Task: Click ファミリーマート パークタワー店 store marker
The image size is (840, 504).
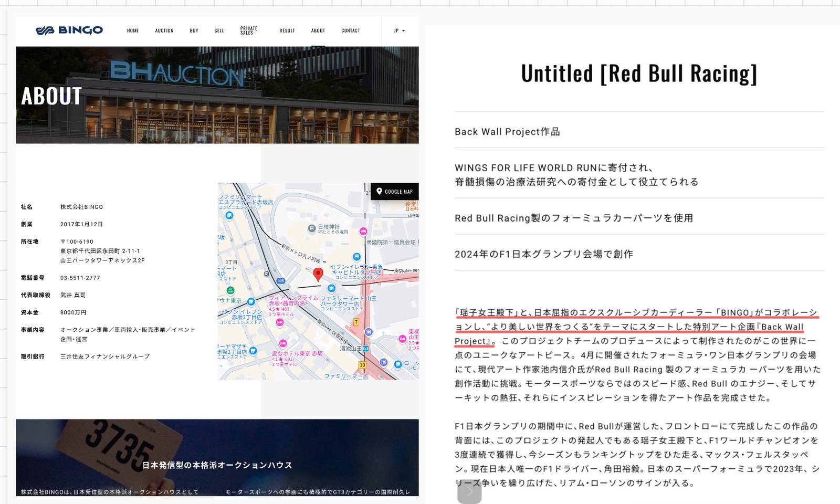Action: point(331,288)
